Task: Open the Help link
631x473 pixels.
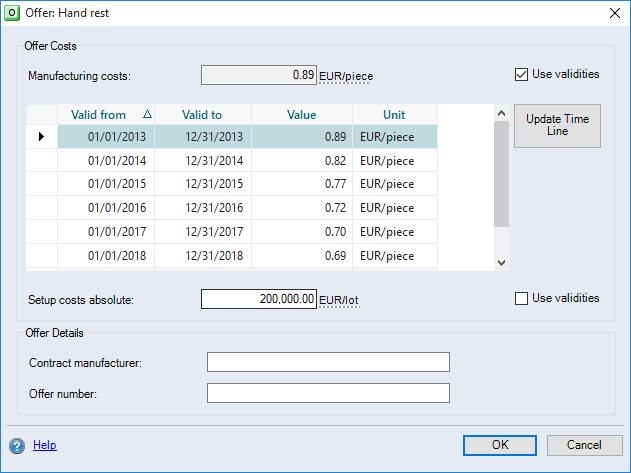Action: [x=45, y=446]
